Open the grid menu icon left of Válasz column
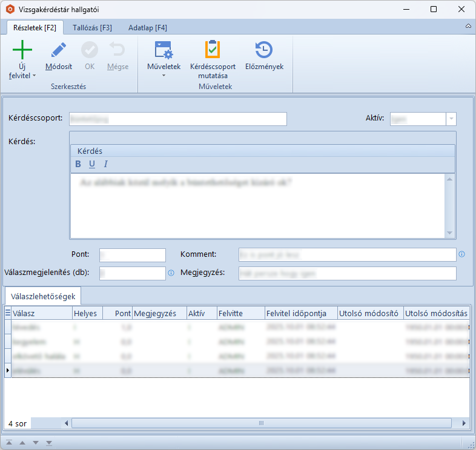The height and width of the screenshot is (450, 476). tap(8, 313)
